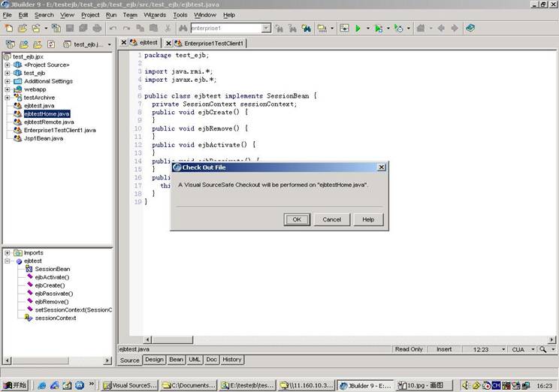Expand the Additional Settings tree node
Screen dimensions: 559x392
pos(7,81)
